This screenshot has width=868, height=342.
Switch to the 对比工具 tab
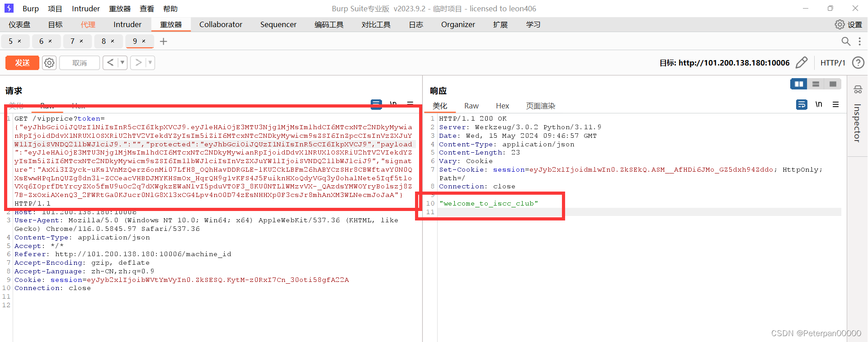pyautogui.click(x=376, y=24)
